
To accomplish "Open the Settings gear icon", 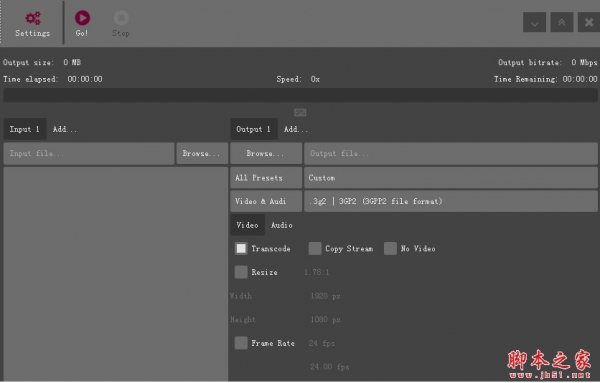I will 33,18.
